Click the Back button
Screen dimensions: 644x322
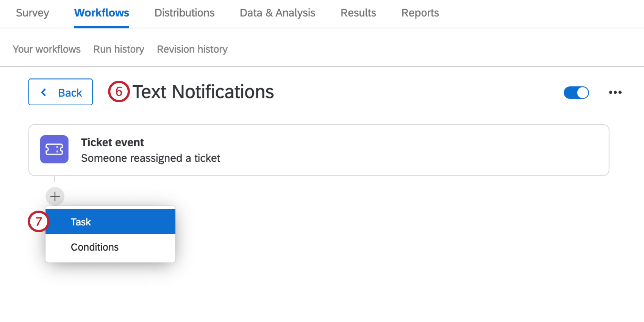point(60,92)
